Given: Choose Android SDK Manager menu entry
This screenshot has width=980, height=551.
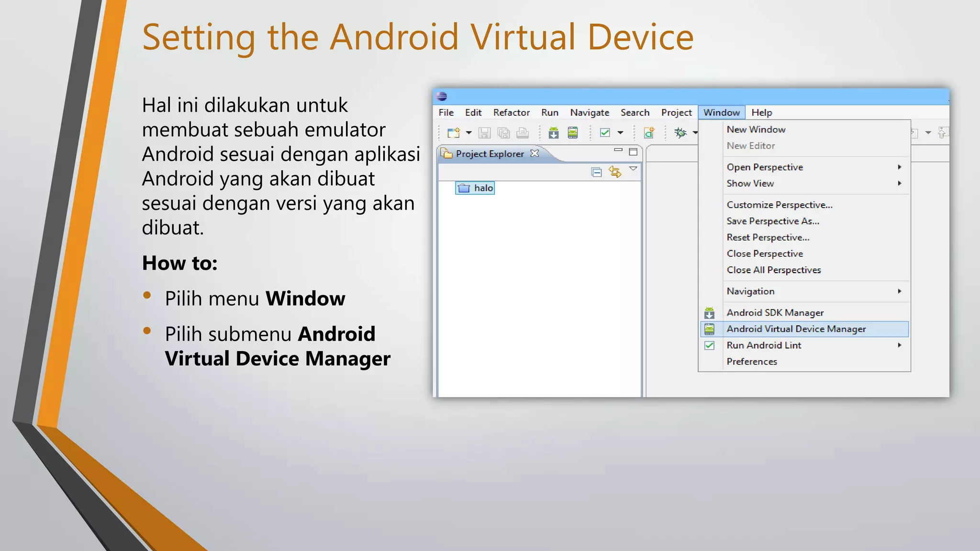Looking at the screenshot, I should [804, 313].
